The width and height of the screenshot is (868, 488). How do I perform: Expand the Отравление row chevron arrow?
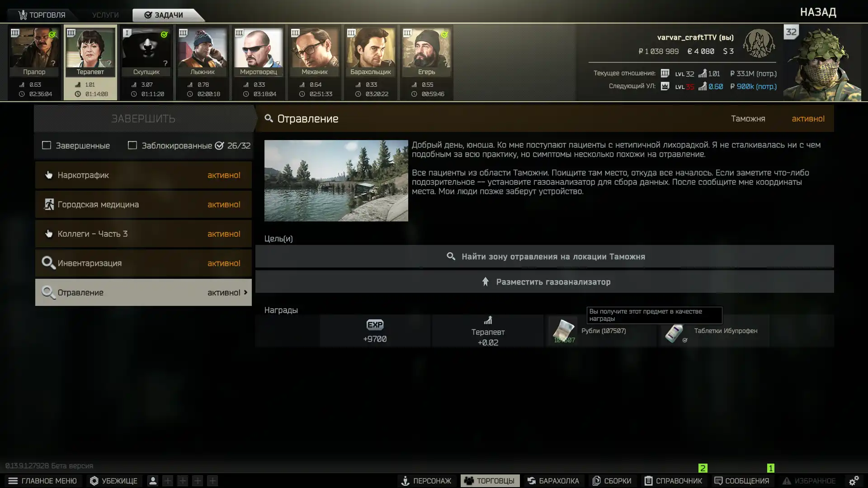245,292
